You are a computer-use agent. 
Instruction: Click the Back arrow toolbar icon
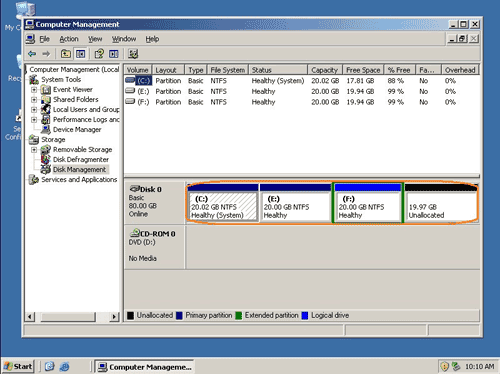[x=32, y=54]
